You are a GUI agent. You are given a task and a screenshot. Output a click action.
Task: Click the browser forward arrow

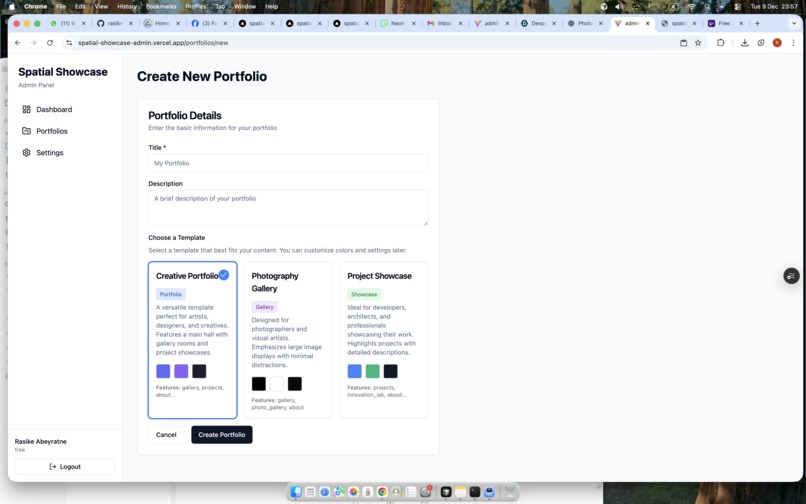pos(34,43)
